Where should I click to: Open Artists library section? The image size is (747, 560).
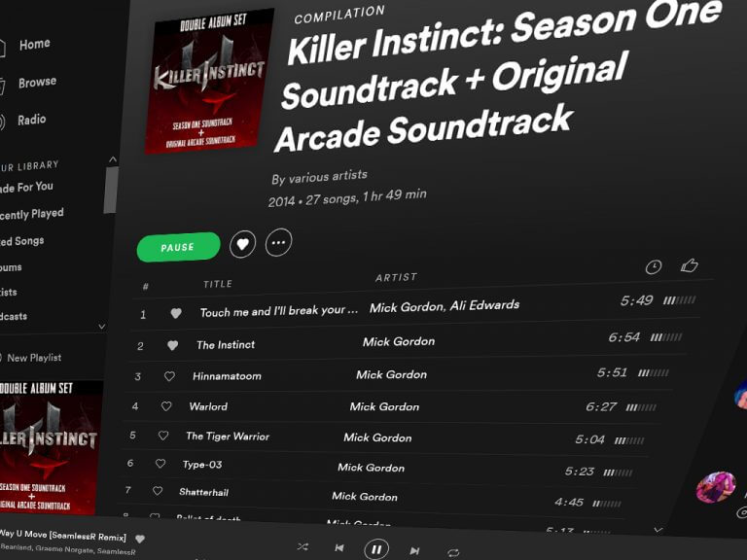coord(9,292)
